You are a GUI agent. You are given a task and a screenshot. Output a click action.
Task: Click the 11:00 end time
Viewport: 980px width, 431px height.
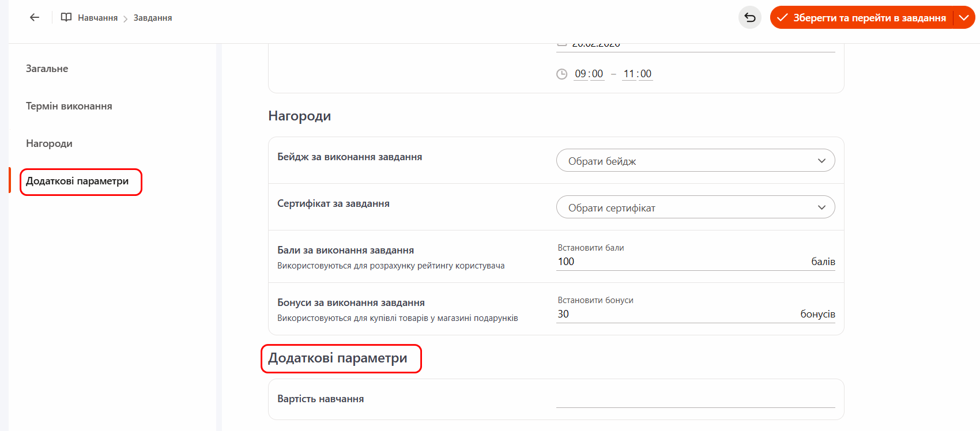637,74
